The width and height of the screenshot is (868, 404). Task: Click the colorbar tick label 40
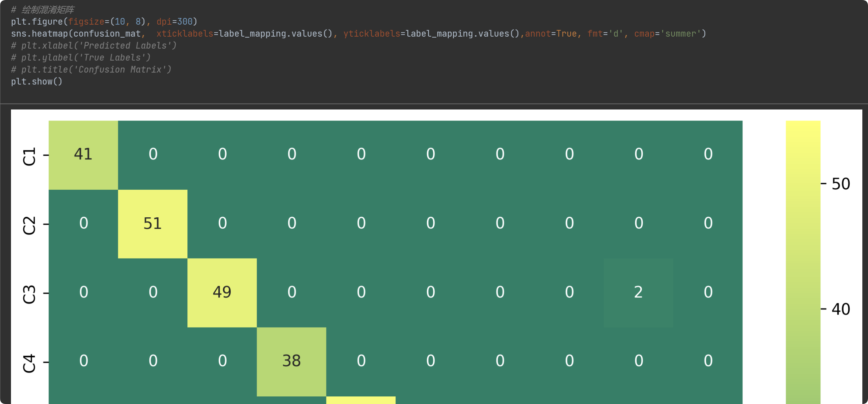[840, 309]
